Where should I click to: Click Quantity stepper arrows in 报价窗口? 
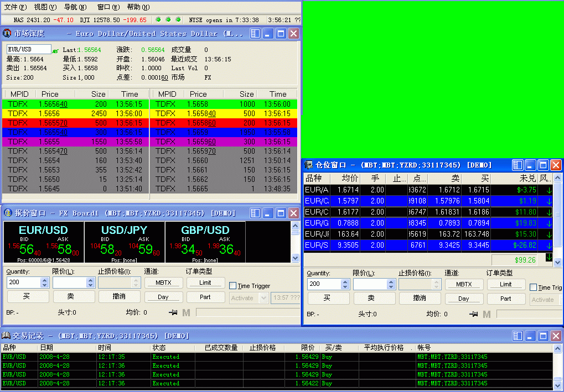pos(45,283)
